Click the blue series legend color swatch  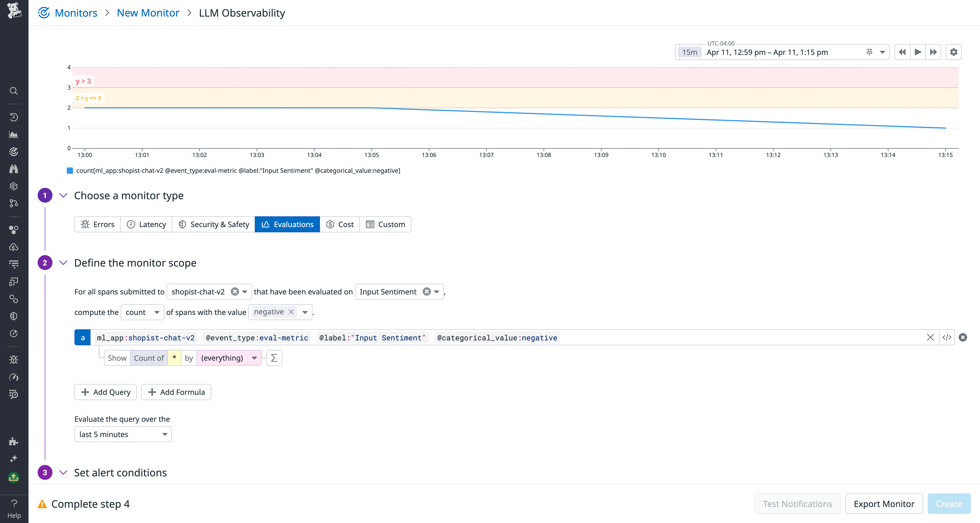[70, 171]
